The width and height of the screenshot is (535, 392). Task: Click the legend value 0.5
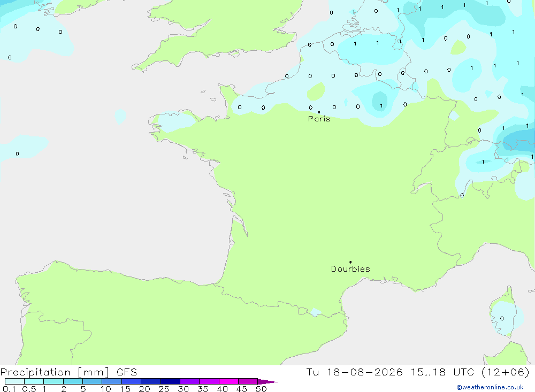point(29,389)
